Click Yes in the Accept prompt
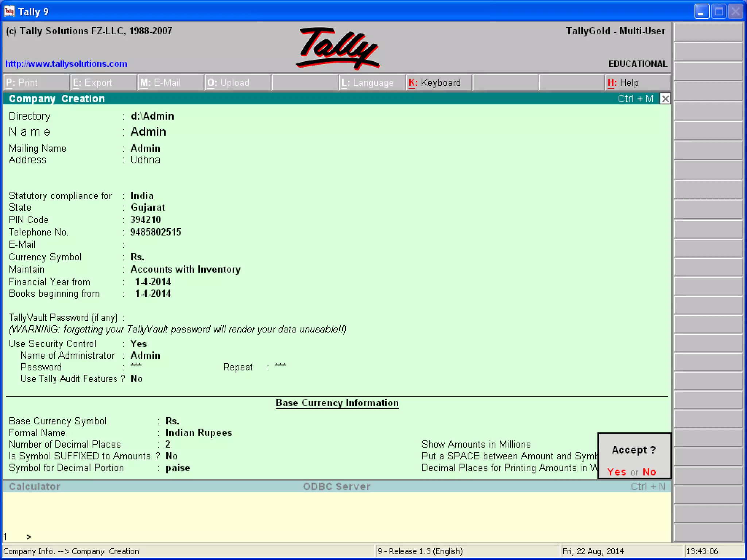 (x=617, y=472)
